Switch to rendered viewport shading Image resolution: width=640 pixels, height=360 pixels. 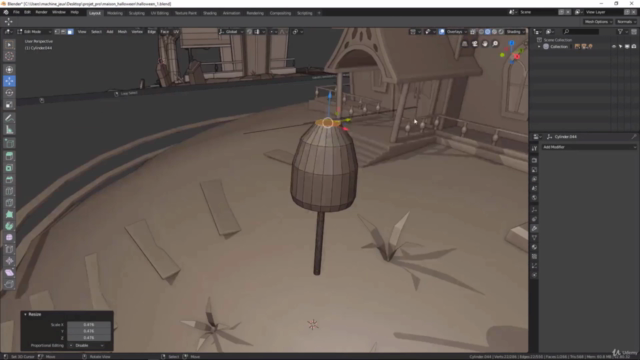(501, 31)
